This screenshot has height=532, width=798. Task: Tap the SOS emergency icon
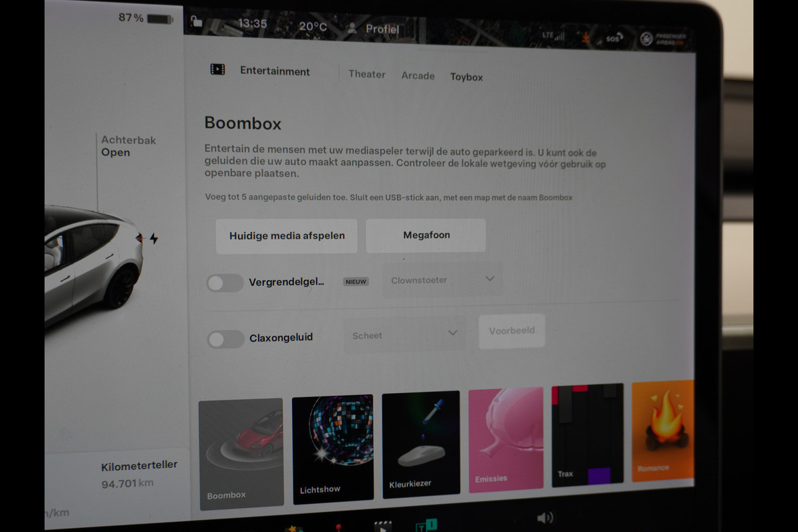pos(614,38)
